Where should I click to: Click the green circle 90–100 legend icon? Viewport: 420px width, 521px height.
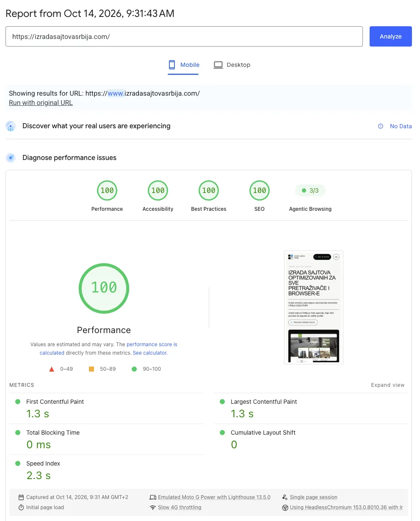click(x=134, y=369)
